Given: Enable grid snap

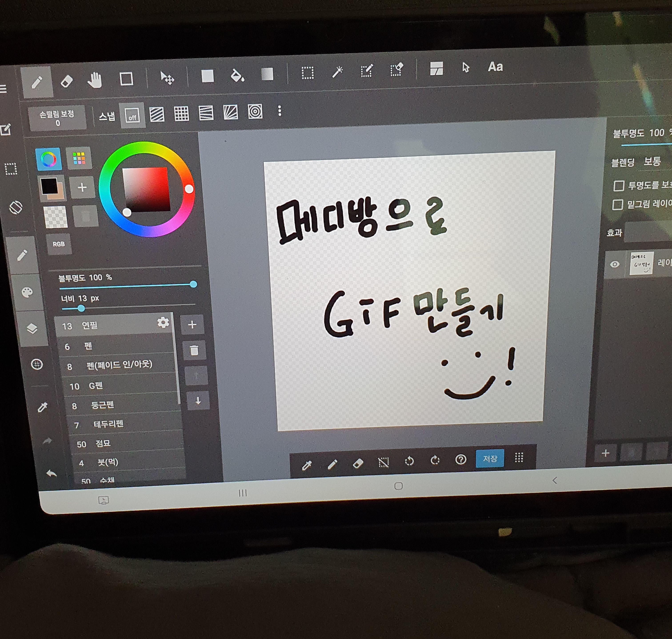Looking at the screenshot, I should (x=182, y=113).
